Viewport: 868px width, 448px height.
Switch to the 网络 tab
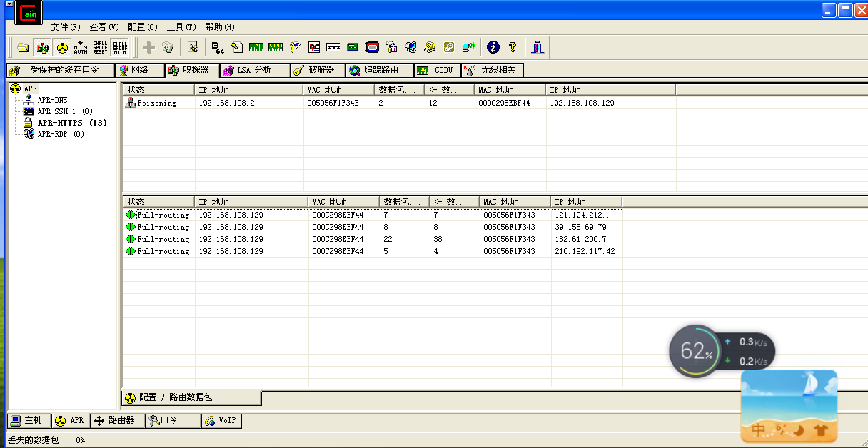tap(139, 70)
